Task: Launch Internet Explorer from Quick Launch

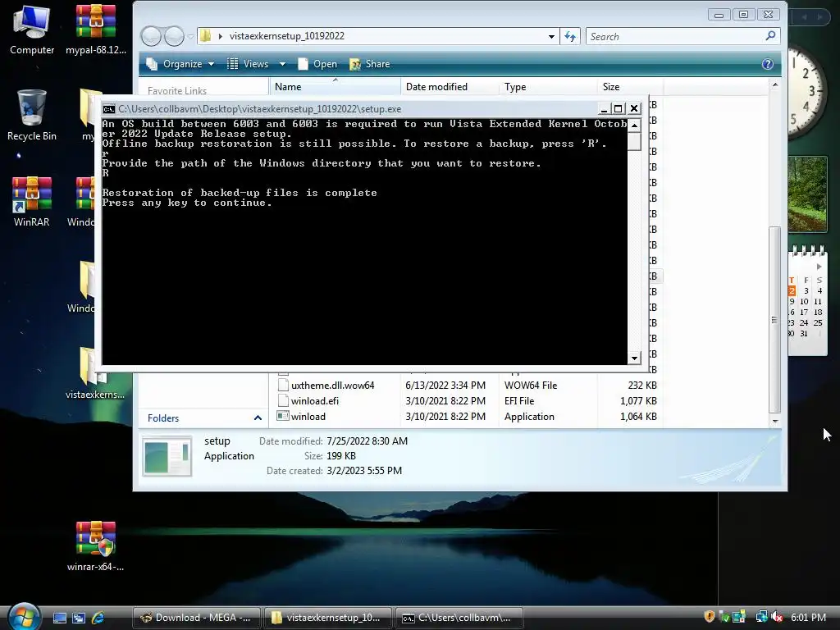Action: pos(98,618)
